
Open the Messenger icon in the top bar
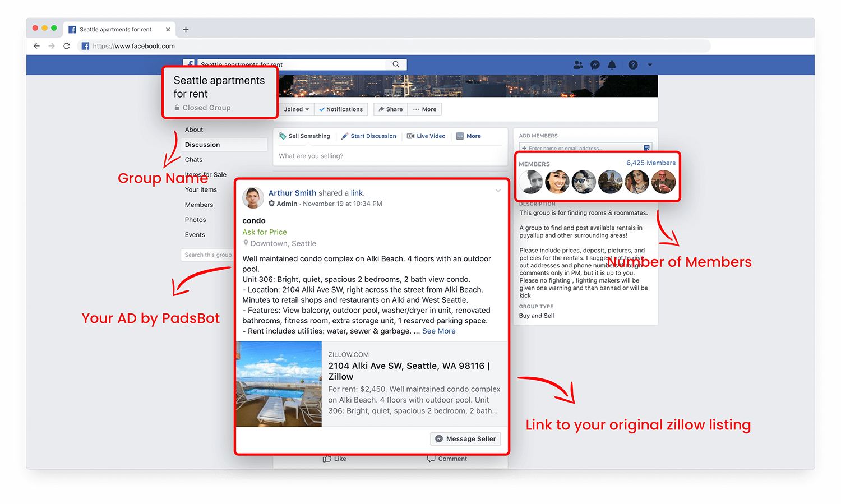(x=595, y=65)
